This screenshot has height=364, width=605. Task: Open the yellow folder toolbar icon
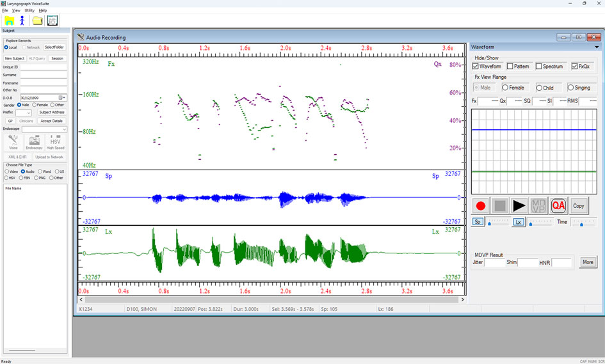(37, 21)
